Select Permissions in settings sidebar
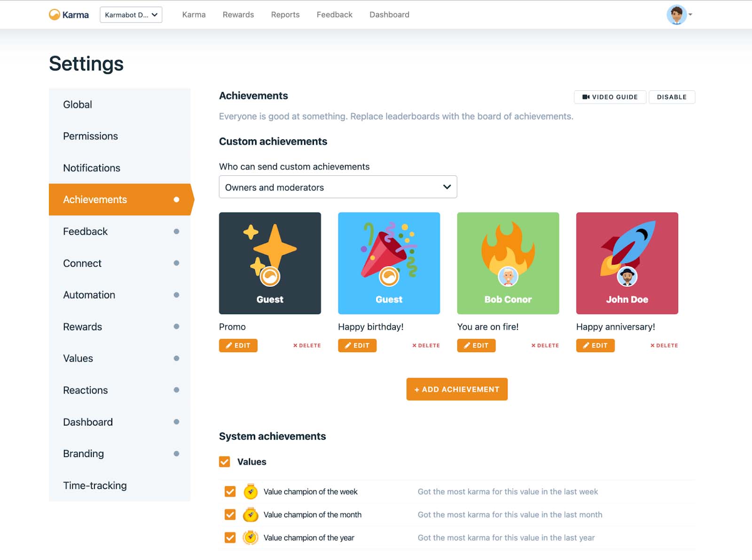 click(x=90, y=136)
